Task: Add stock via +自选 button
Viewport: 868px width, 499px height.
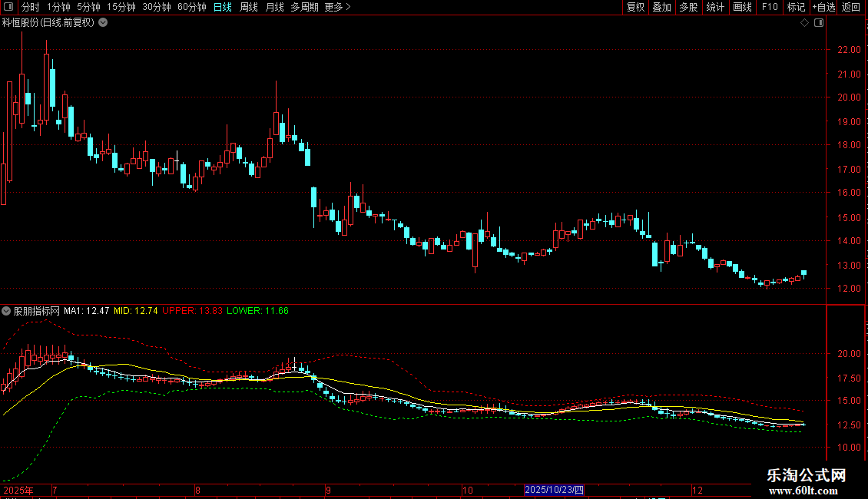Action: pos(823,7)
